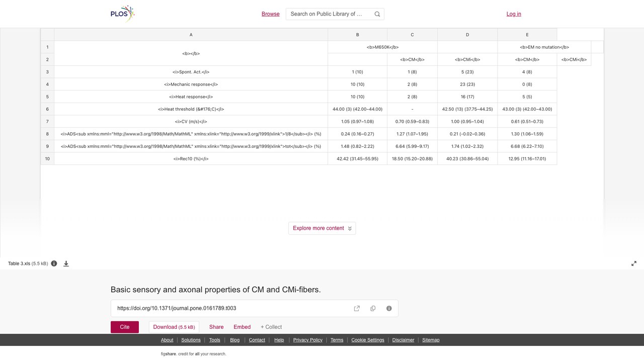Open the Embed option

[x=242, y=327]
